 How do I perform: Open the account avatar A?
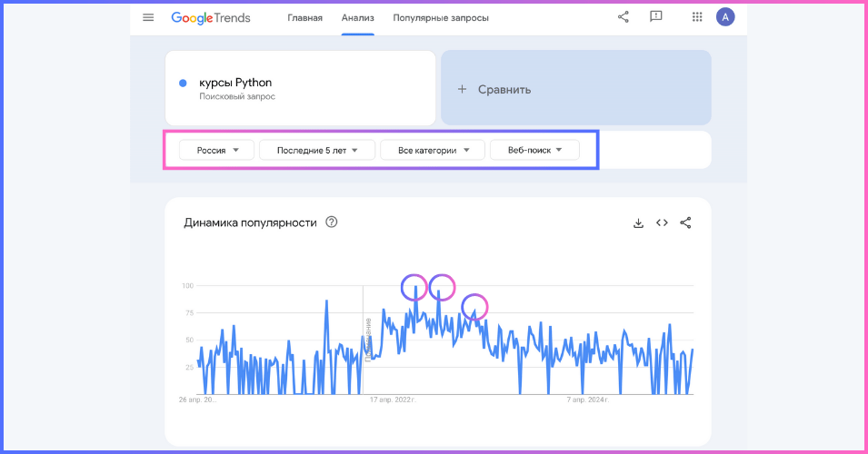[725, 17]
